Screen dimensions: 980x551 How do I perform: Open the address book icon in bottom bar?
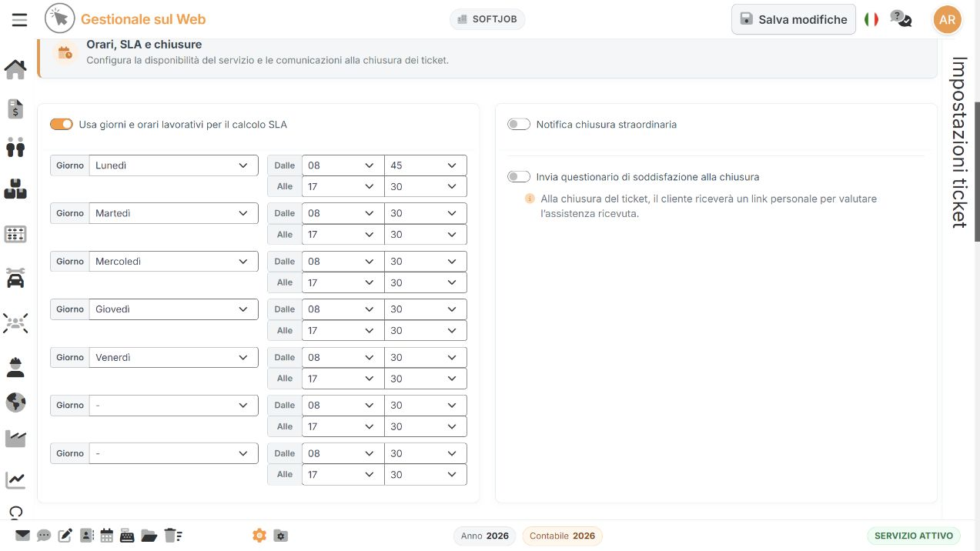tap(86, 536)
